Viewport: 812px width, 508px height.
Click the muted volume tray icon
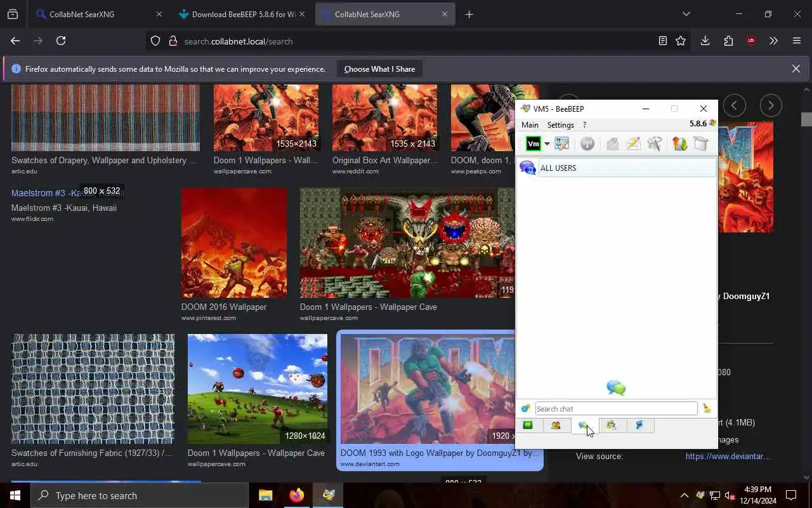730,495
